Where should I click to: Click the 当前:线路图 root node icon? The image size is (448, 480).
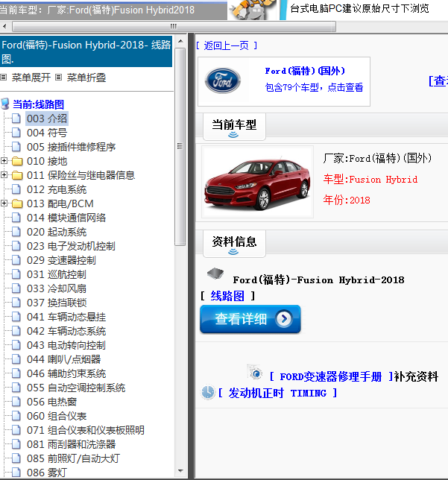click(5, 104)
